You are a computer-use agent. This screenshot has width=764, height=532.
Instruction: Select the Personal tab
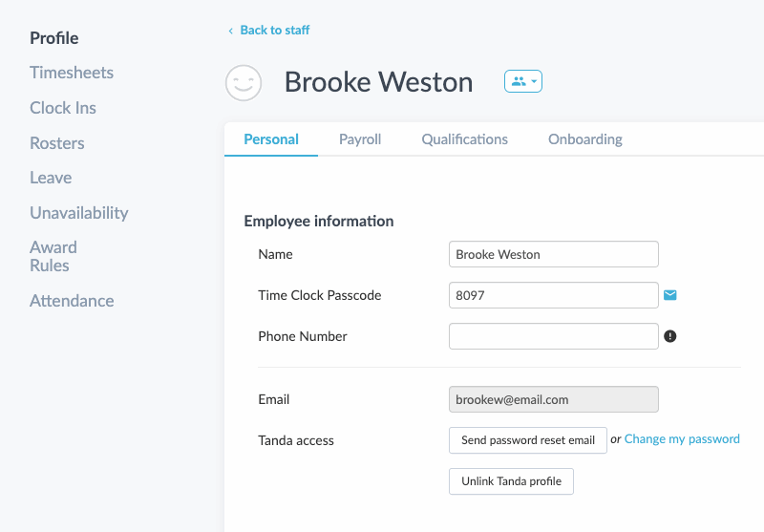click(x=271, y=139)
